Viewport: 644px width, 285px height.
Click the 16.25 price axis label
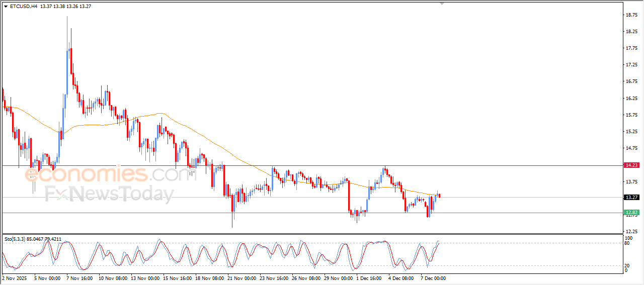tap(631, 98)
